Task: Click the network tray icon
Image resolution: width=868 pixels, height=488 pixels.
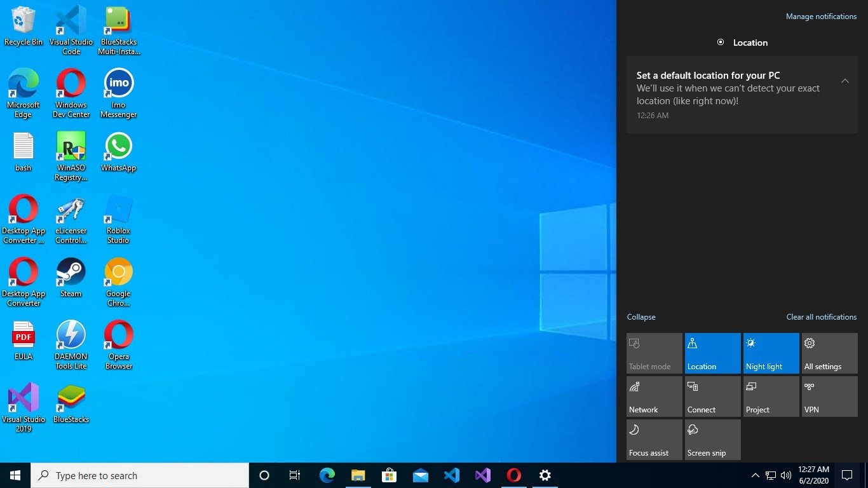Action: (771, 475)
